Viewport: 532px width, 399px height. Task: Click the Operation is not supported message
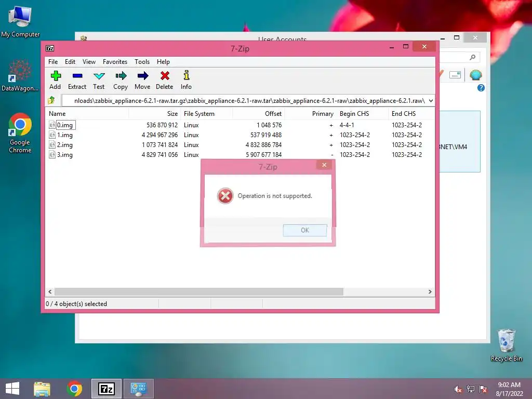[x=275, y=196]
